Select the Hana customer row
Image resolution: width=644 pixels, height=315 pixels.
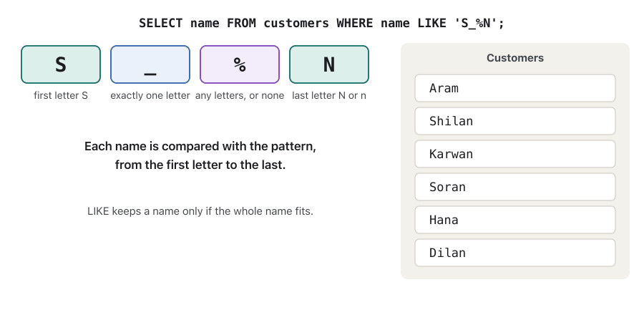(515, 220)
